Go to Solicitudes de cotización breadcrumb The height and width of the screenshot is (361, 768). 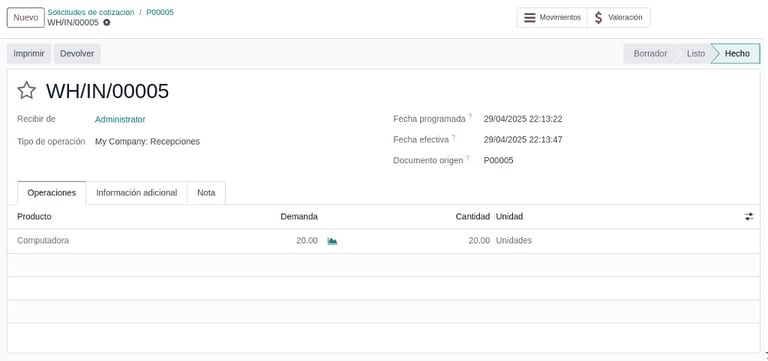(91, 12)
